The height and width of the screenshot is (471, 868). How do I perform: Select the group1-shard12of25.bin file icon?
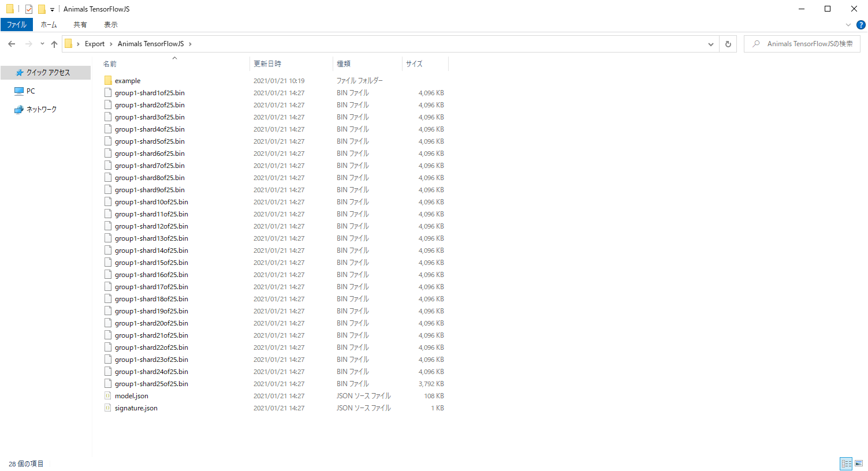tap(108, 226)
